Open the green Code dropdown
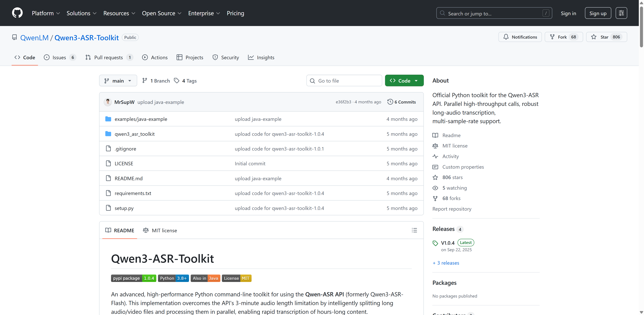644x315 pixels. [x=404, y=81]
